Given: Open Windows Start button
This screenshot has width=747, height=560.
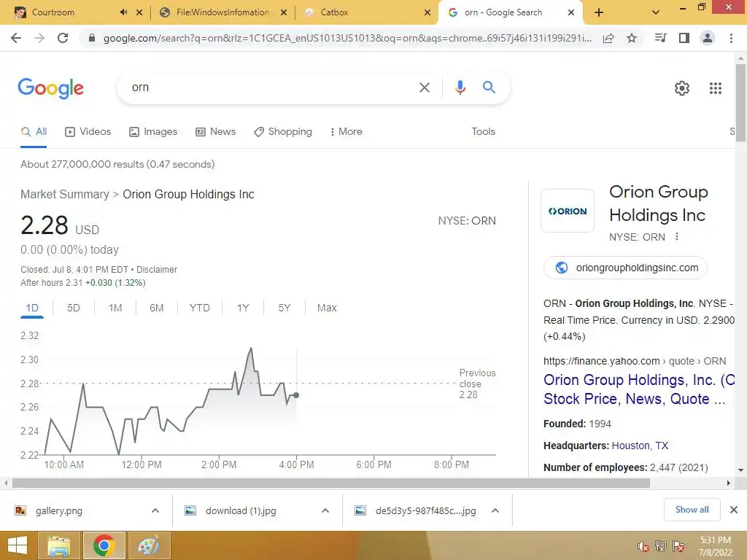Looking at the screenshot, I should (x=18, y=545).
